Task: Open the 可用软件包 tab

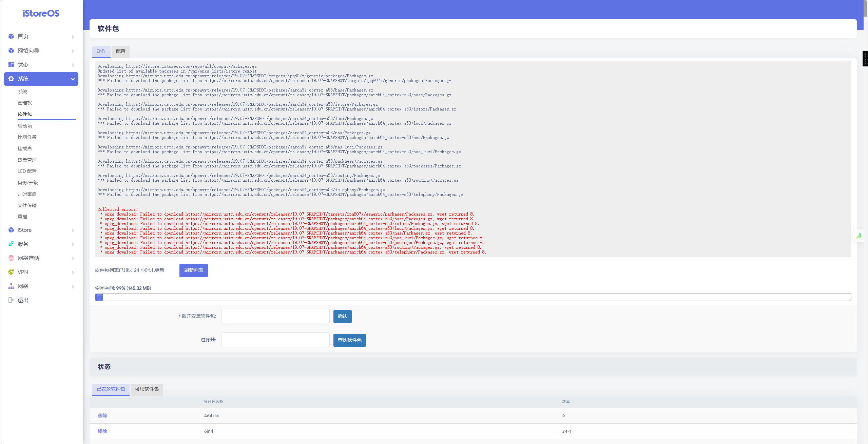Action: click(x=147, y=389)
